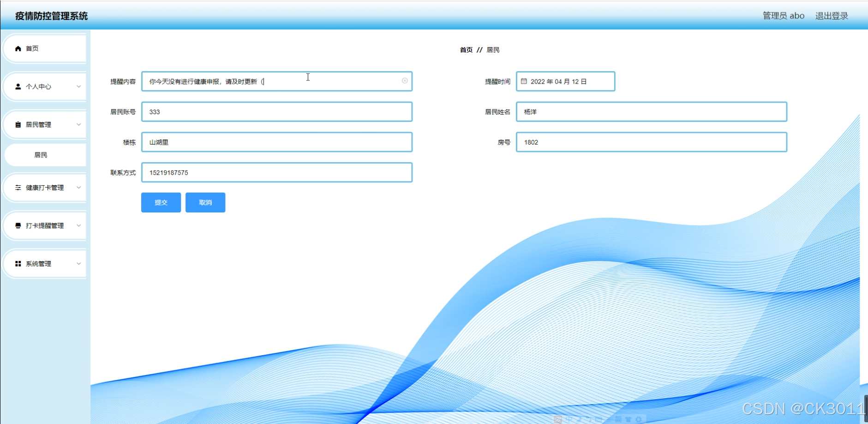Click the clipboard icon beside 居民管理

coord(18,125)
